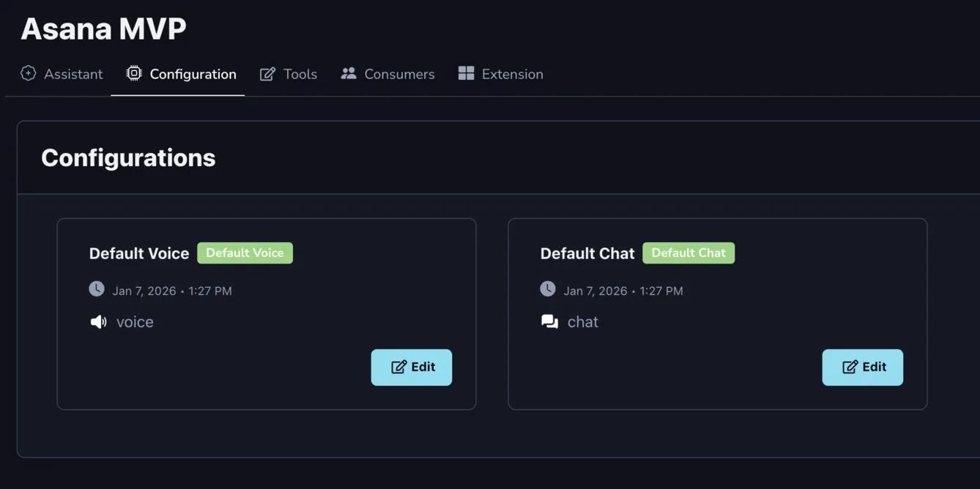Click the grid icon next to Extension
Viewport: 980px width, 489px height.
(x=466, y=73)
